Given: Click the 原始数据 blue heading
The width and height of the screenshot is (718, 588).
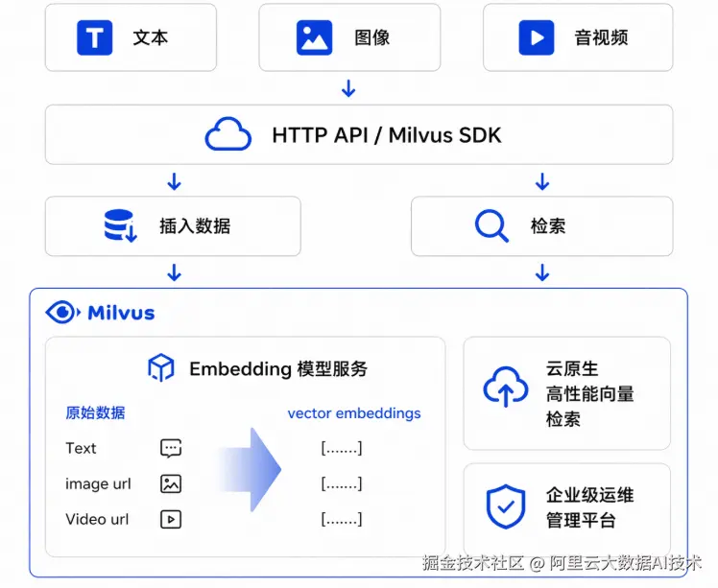Looking at the screenshot, I should click(x=95, y=412).
